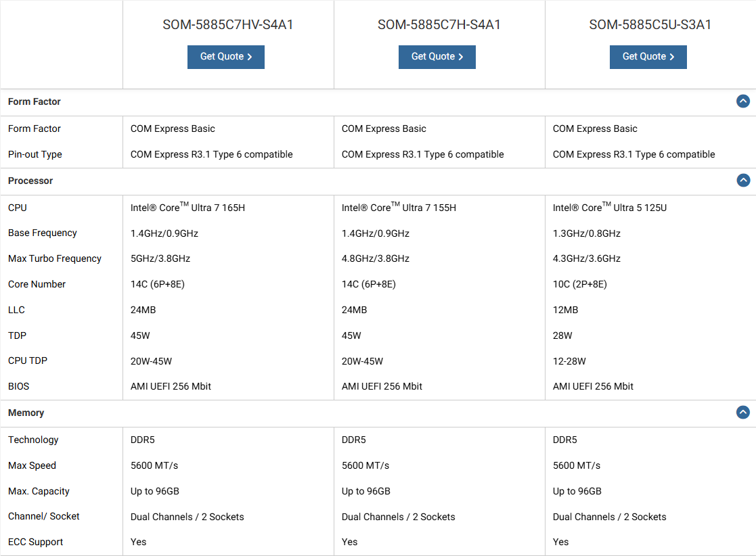Get a quote for SOM-5885C7H-S4A1
Screen dimensions: 756x556
pos(437,57)
